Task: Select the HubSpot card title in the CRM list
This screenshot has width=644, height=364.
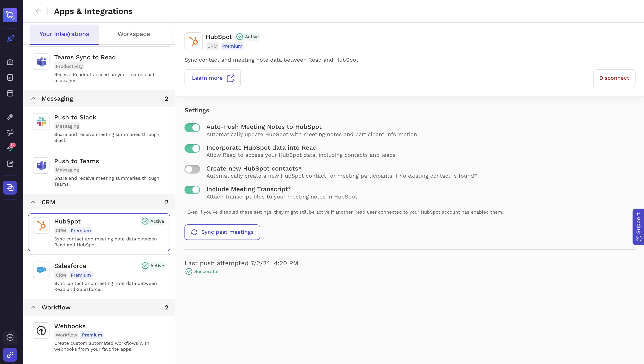Action: pyautogui.click(x=68, y=221)
